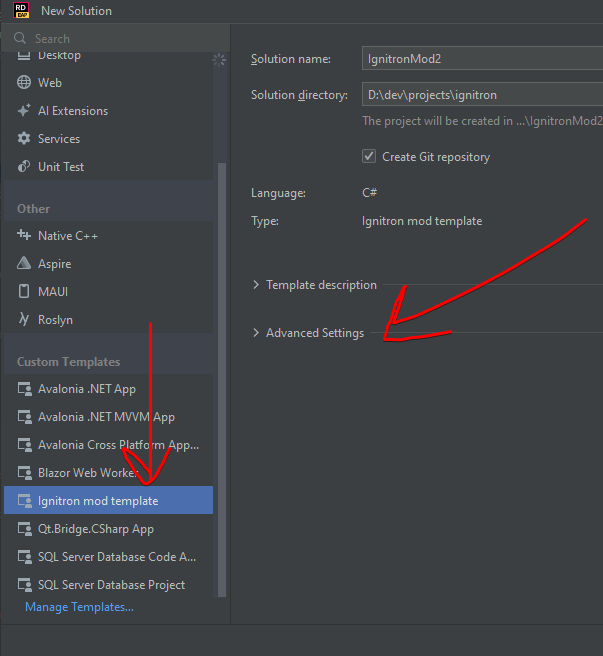Click the Aspire triangle icon
The width and height of the screenshot is (603, 656).
pyautogui.click(x=24, y=263)
